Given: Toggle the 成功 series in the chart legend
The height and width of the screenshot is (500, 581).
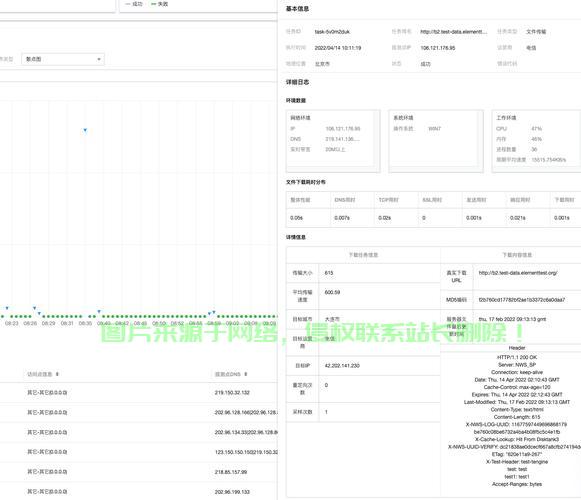Looking at the screenshot, I should [x=134, y=4].
